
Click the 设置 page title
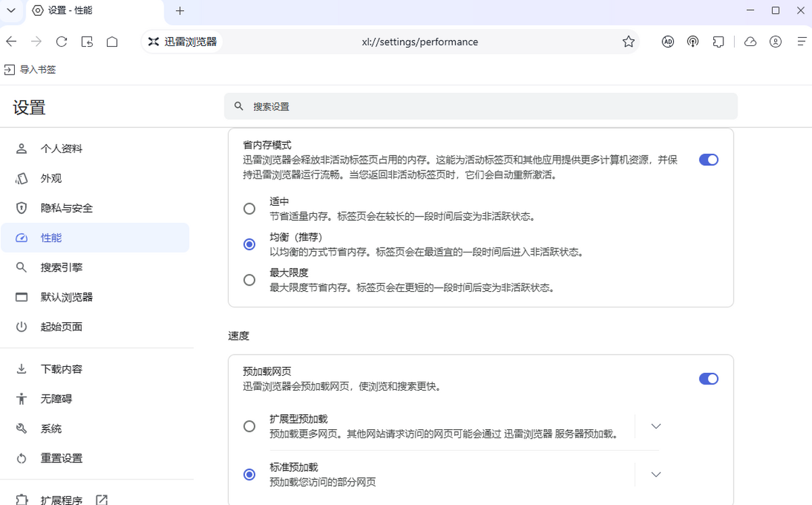click(x=29, y=107)
